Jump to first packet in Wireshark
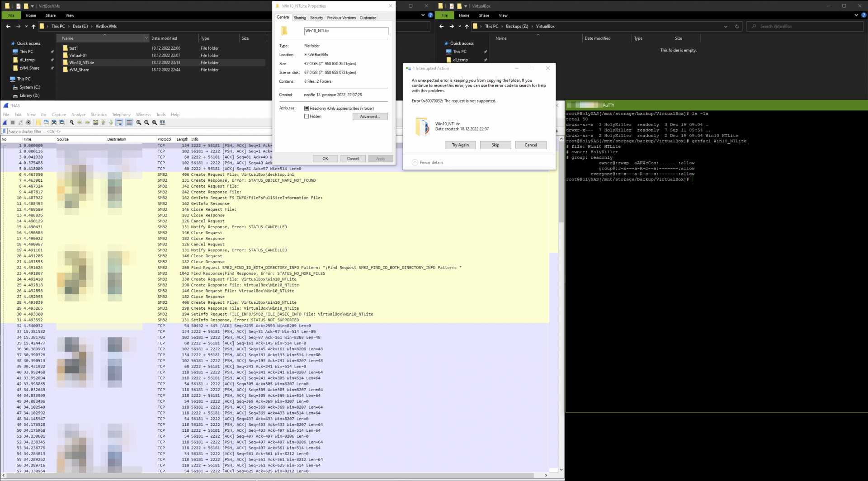 104,123
